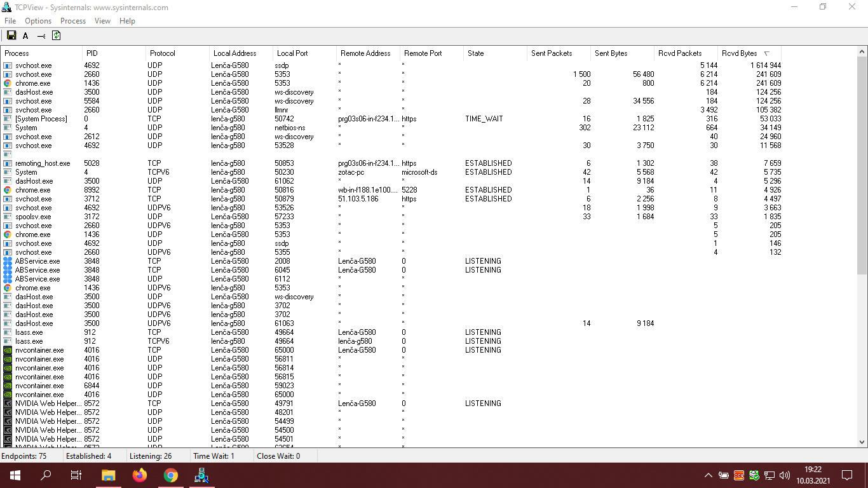Show hidden tray icons chevron
The height and width of the screenshot is (488, 868).
[709, 475]
